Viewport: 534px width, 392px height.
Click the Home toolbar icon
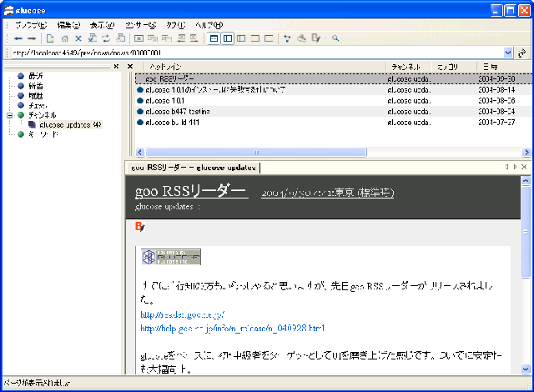(64, 38)
